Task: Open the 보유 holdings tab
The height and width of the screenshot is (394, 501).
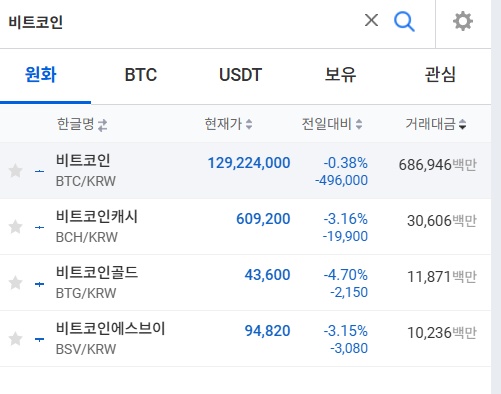Action: tap(340, 75)
